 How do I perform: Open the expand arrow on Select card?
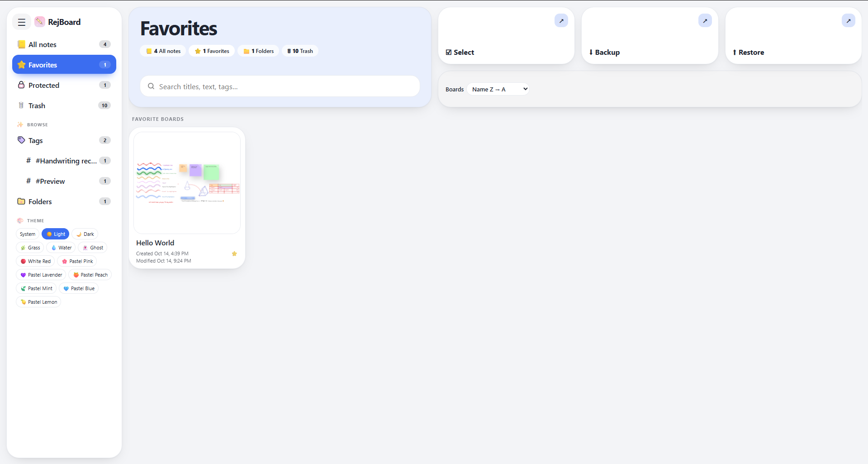[x=561, y=21]
